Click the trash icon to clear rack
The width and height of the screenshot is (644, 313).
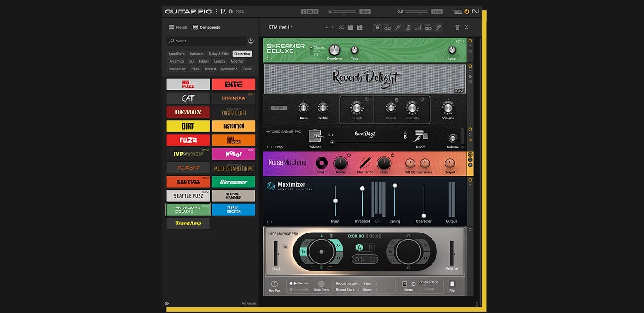point(457,27)
